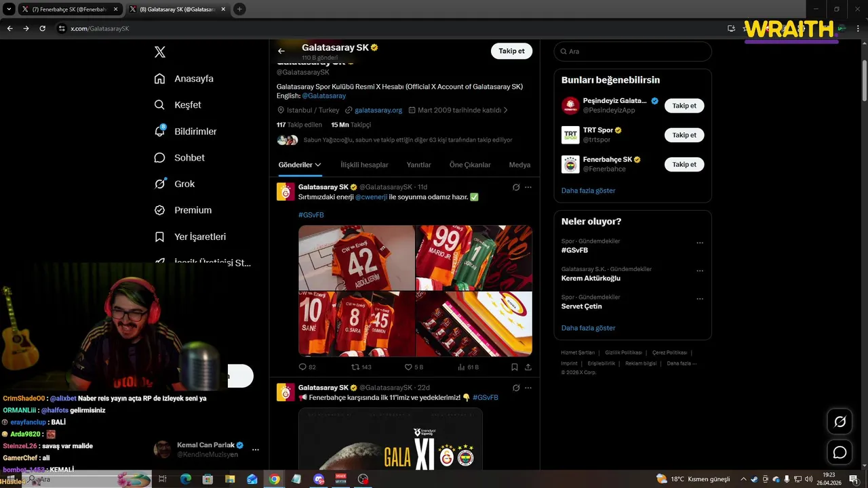Screen dimensions: 868x488
Task: Repost the post with 143 reposts
Action: [361, 367]
